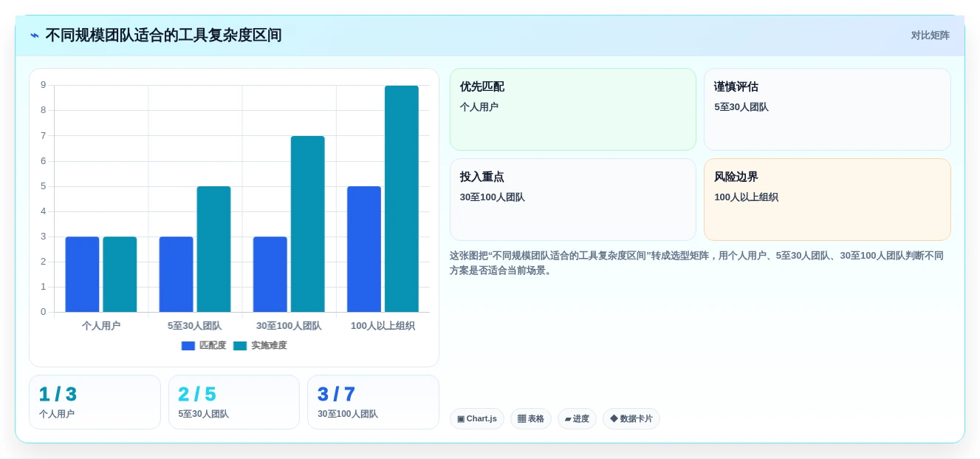Click 匹配度 bar for 5至30人团队
The width and height of the screenshot is (980, 459).
point(176,274)
